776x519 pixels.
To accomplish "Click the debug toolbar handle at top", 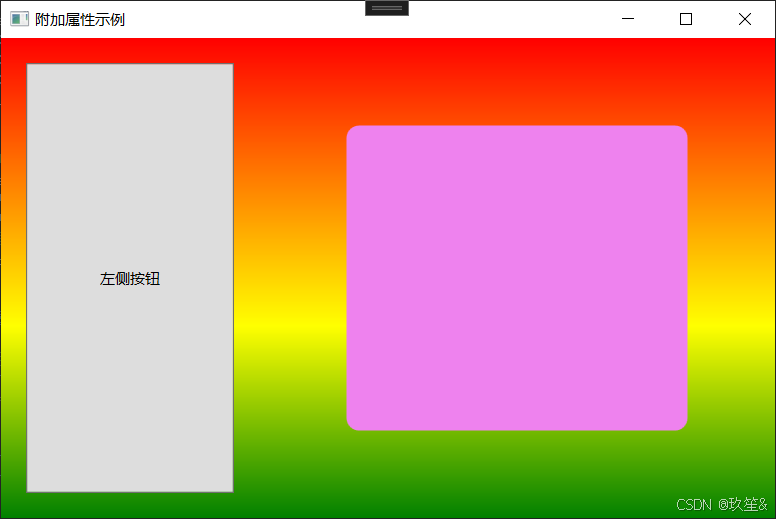I will point(387,8).
